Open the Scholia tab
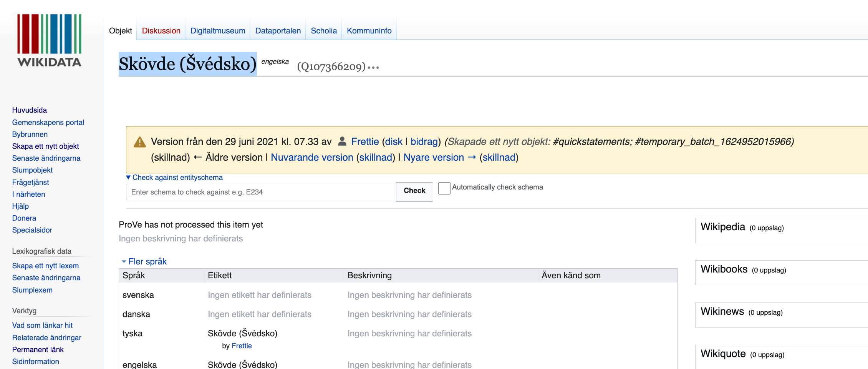Screen dimensions: 868x369 point(324,31)
